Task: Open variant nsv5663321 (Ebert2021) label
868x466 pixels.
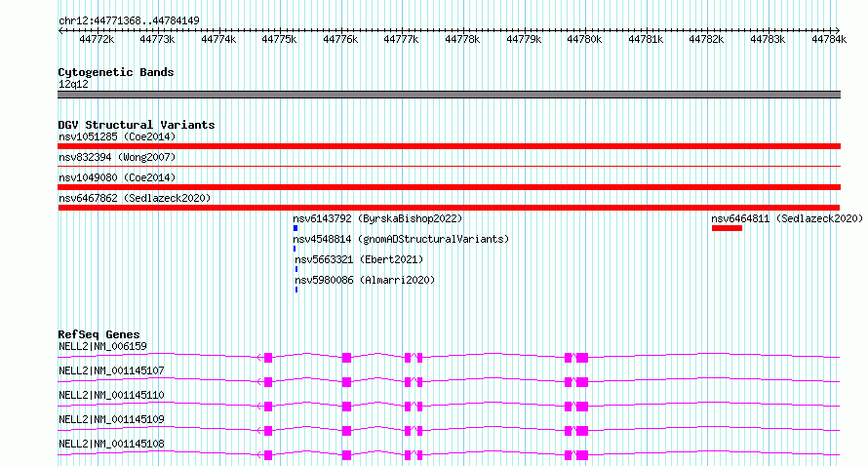Action: [x=359, y=259]
